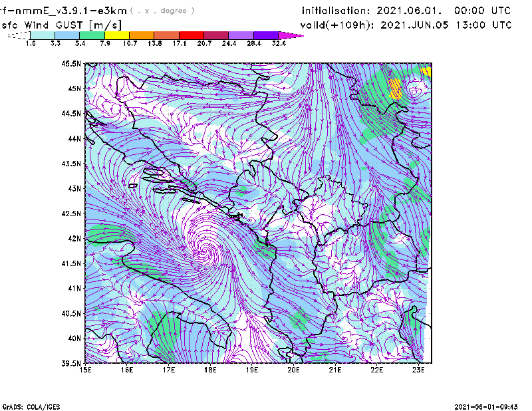Click the 40.5N latitude label

click(71, 313)
